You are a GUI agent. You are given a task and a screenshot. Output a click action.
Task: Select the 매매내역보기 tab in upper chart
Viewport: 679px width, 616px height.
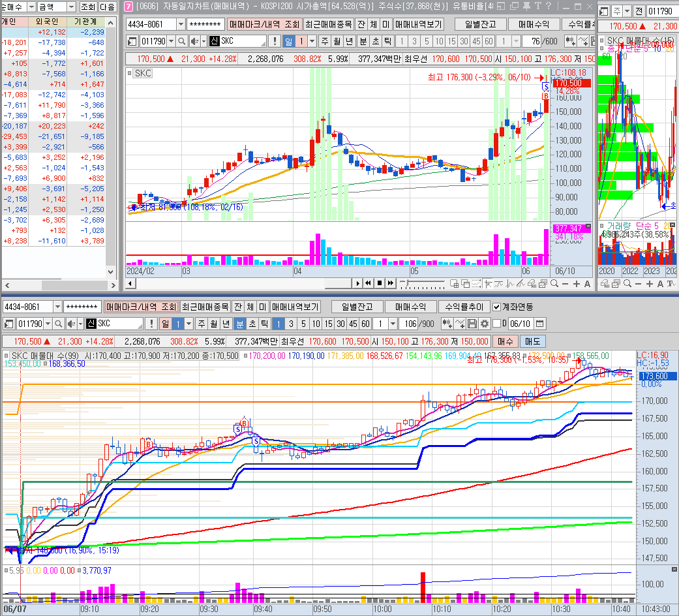tap(418, 24)
